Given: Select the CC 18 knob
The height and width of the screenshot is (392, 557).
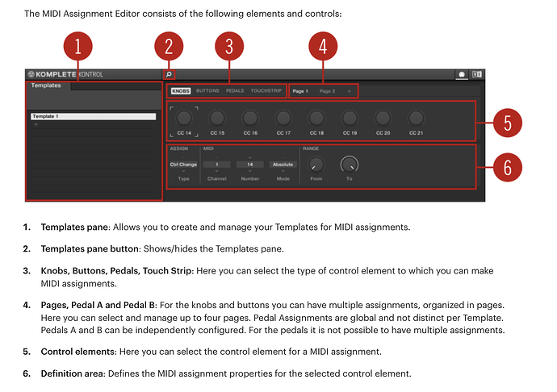Looking at the screenshot, I should 316,119.
